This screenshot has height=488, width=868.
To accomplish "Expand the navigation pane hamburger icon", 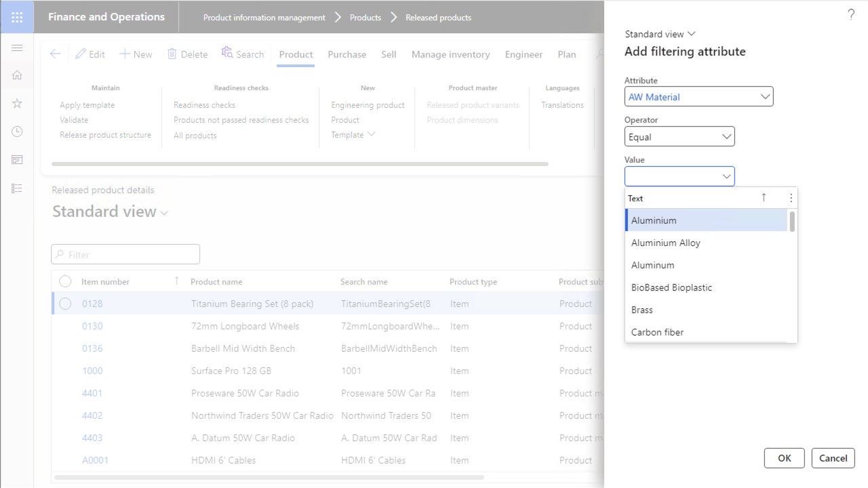I will point(17,47).
